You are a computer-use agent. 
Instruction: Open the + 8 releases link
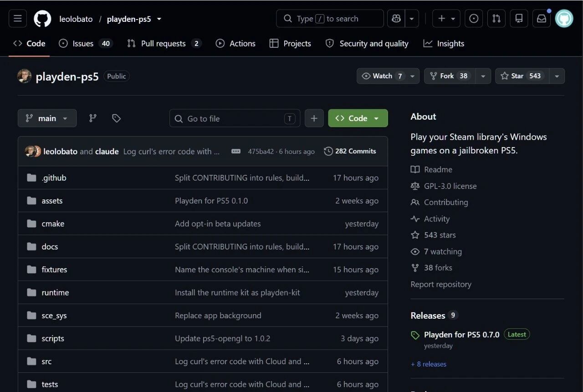click(x=429, y=364)
